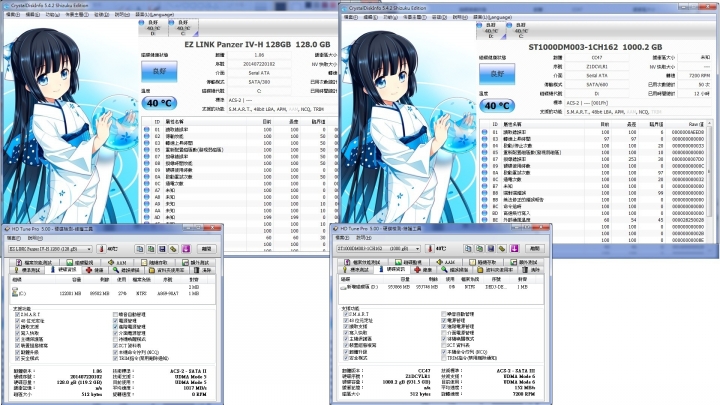Image resolution: width=720 pixels, height=405 pixels.
Task: Click copy-screenshot icon in left HD Tune toolbar
Action: (x=151, y=249)
